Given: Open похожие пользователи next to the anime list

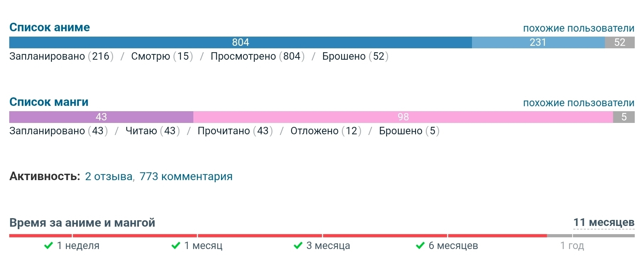Looking at the screenshot, I should pos(579,28).
